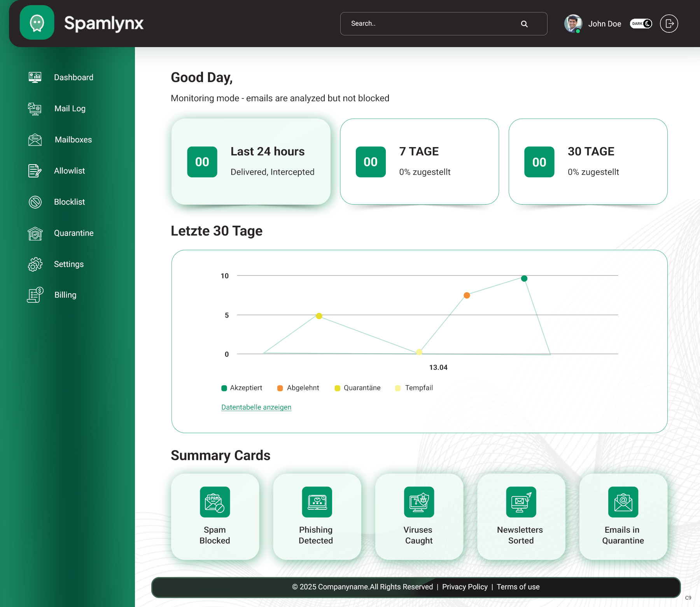The image size is (700, 607).
Task: Click the Quarantine shield icon
Action: point(35,233)
